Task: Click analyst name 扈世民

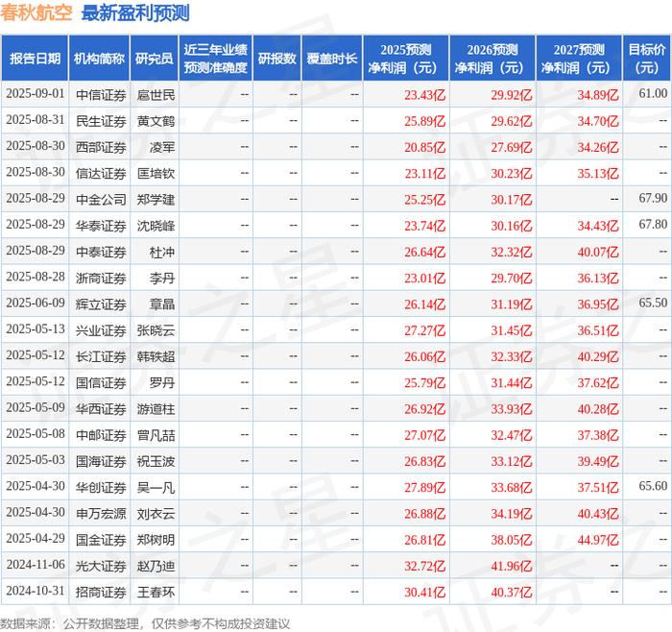Action: pyautogui.click(x=156, y=95)
